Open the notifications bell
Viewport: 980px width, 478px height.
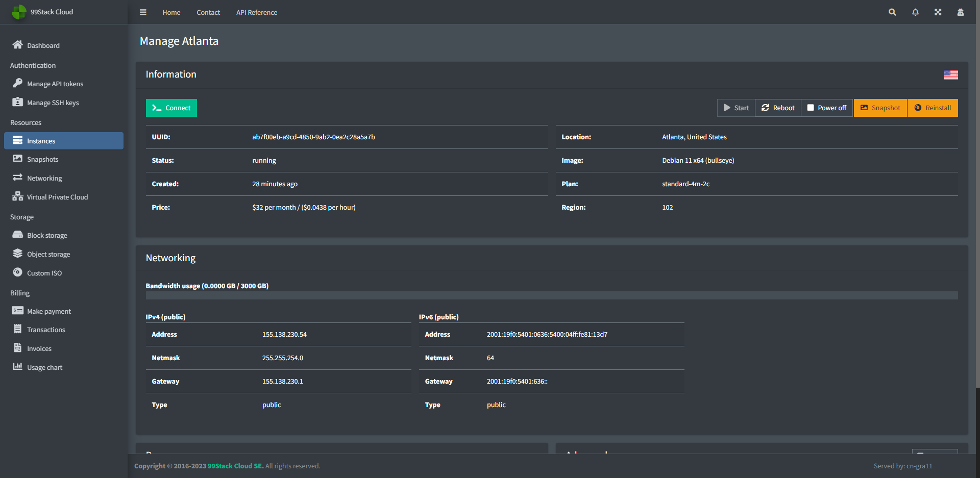click(x=915, y=12)
